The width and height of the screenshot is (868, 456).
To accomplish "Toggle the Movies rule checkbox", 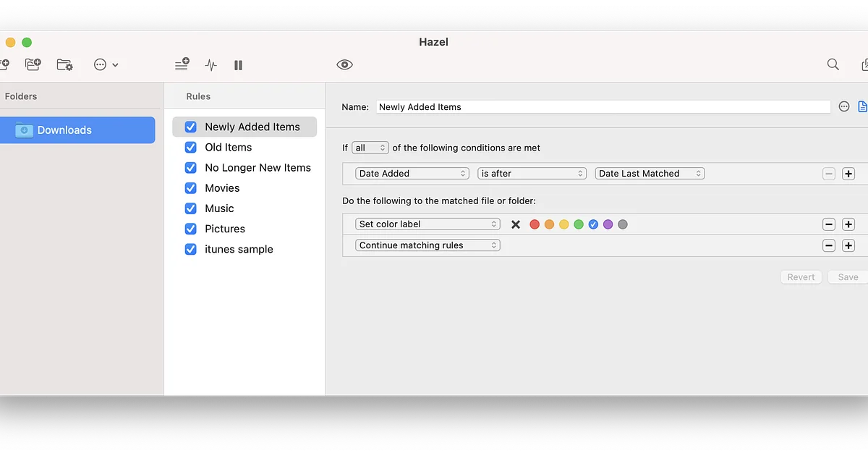I will point(191,187).
